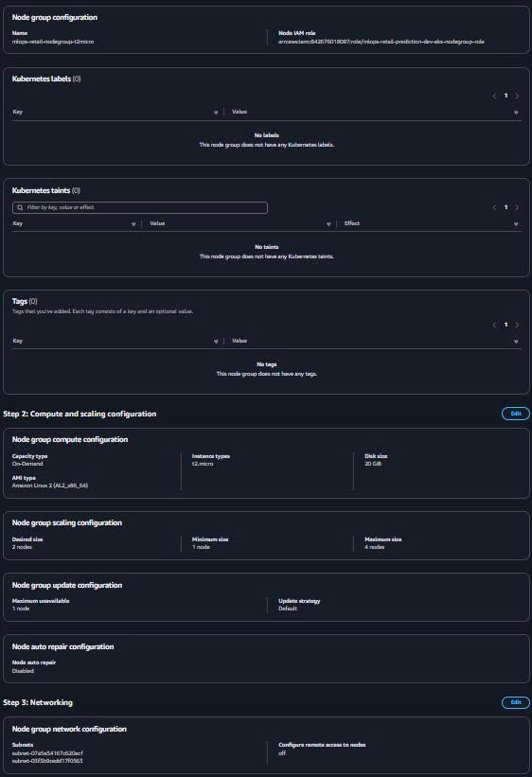Select Desired size value 2 nodes
The width and height of the screenshot is (532, 777).
(x=22, y=547)
